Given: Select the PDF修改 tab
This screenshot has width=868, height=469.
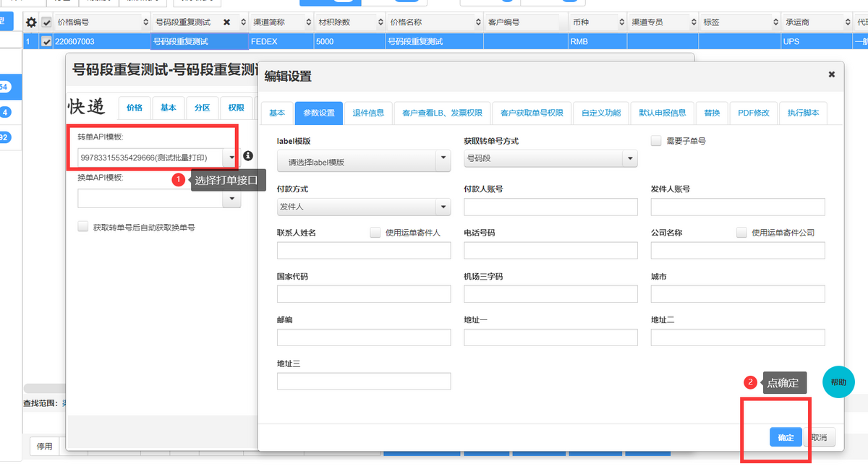Looking at the screenshot, I should pos(753,113).
